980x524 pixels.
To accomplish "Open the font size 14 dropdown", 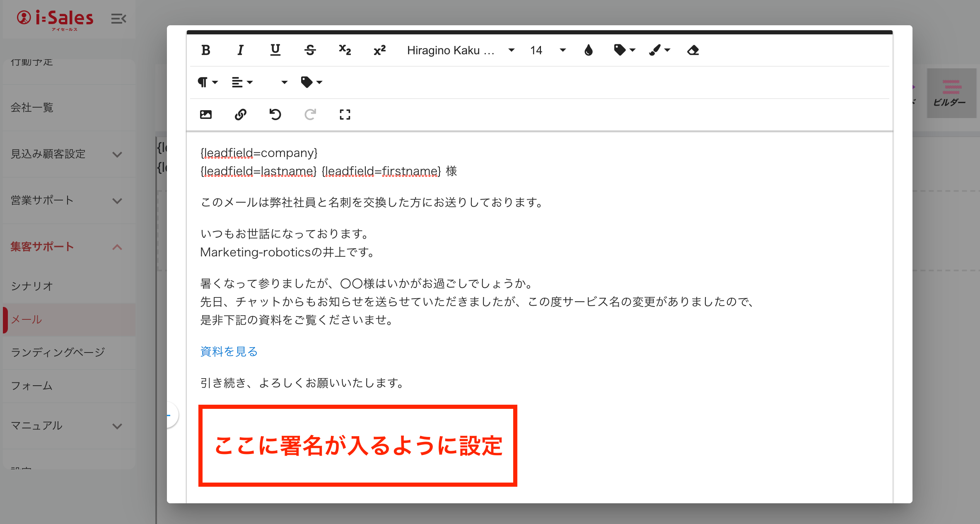I will pyautogui.click(x=548, y=50).
